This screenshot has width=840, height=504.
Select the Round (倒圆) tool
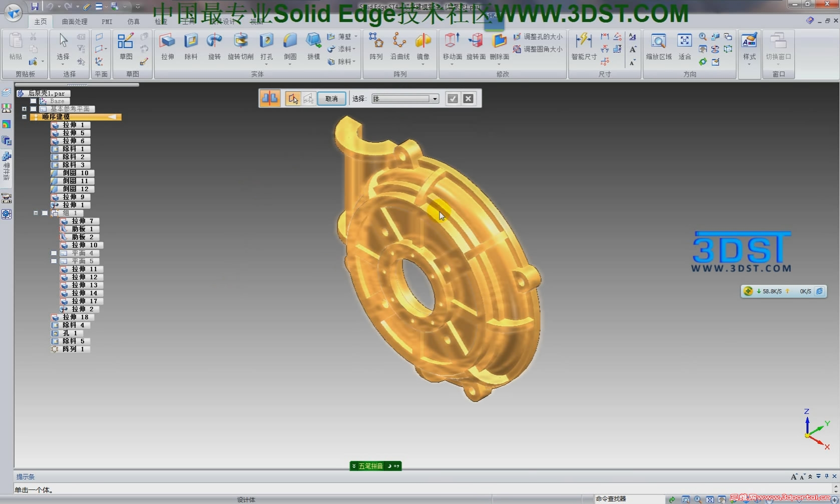pyautogui.click(x=289, y=45)
